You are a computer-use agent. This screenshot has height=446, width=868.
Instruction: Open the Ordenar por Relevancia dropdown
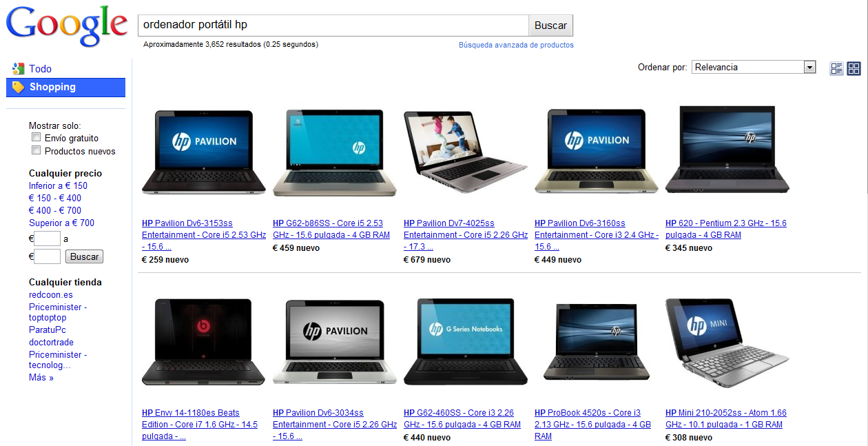[x=754, y=67]
